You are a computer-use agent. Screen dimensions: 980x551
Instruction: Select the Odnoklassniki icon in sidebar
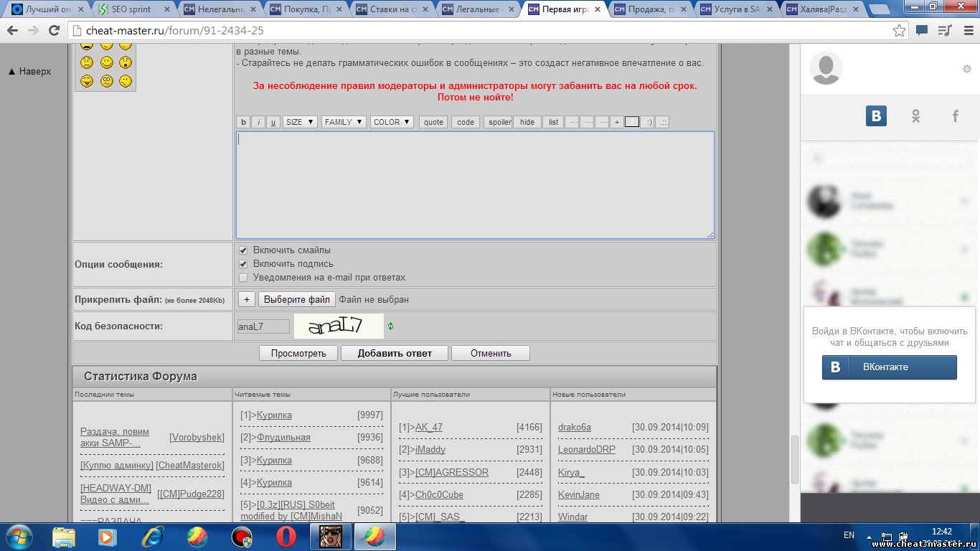(x=915, y=116)
